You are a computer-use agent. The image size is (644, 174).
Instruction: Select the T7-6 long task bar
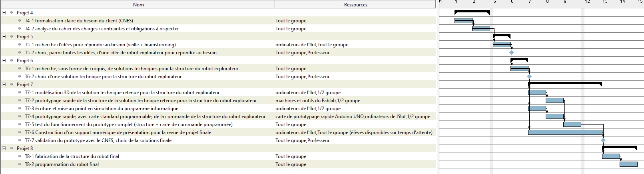[x=565, y=132]
